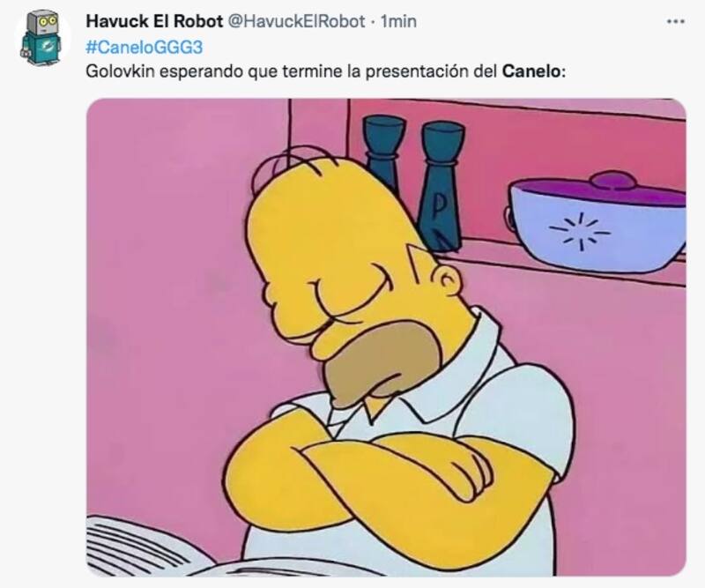
Task: Click the starburst decoration on the bowl
Action: coord(580,231)
